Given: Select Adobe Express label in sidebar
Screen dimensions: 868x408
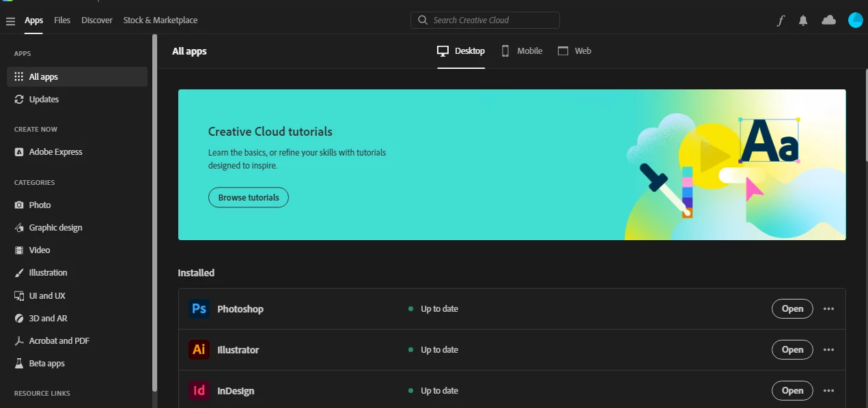Looking at the screenshot, I should point(56,152).
